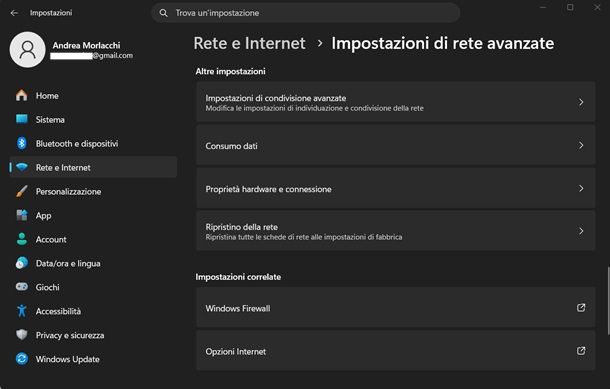Select App in sidebar

point(93,216)
